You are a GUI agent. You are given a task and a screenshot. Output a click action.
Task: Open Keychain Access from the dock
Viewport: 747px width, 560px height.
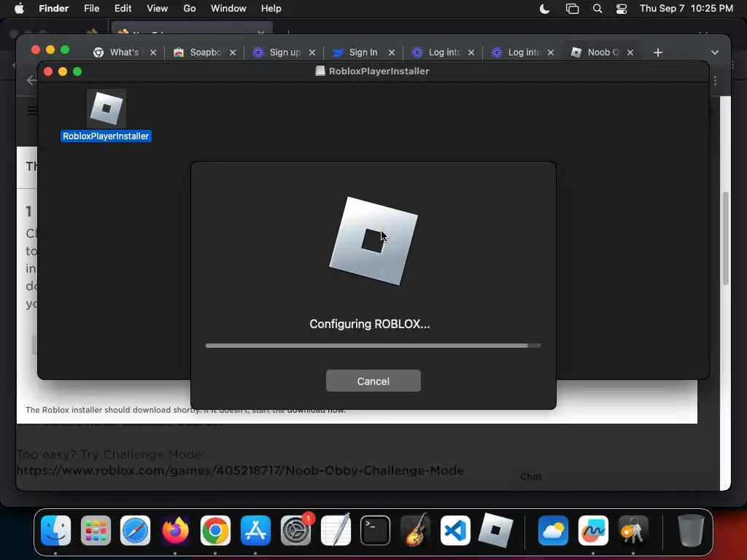click(632, 530)
